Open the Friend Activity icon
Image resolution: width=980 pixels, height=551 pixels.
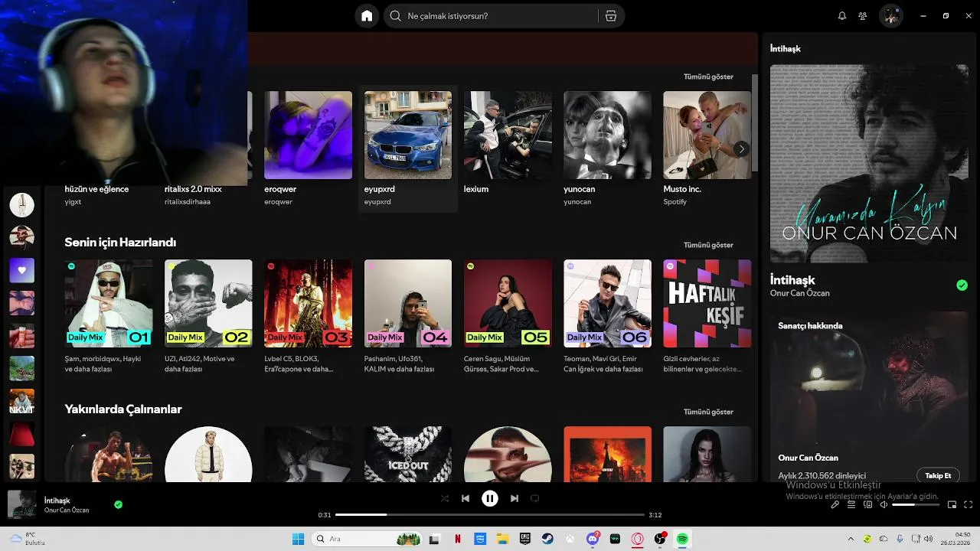863,16
